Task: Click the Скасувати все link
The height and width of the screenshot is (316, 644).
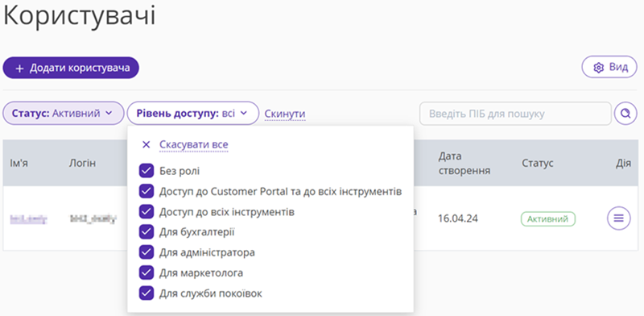Action: [x=194, y=145]
